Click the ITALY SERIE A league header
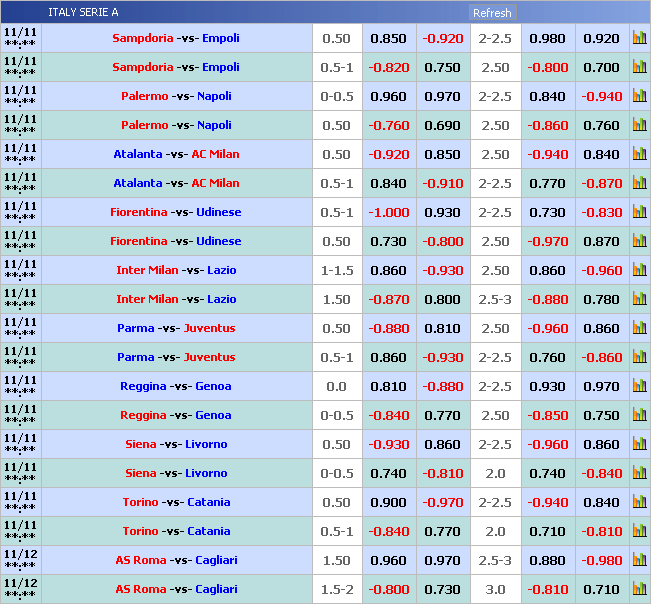Image resolution: width=651 pixels, height=604 pixels. [x=83, y=12]
